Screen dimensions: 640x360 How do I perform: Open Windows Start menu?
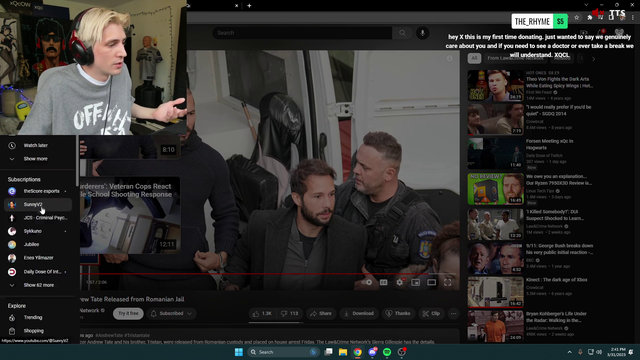(x=239, y=352)
